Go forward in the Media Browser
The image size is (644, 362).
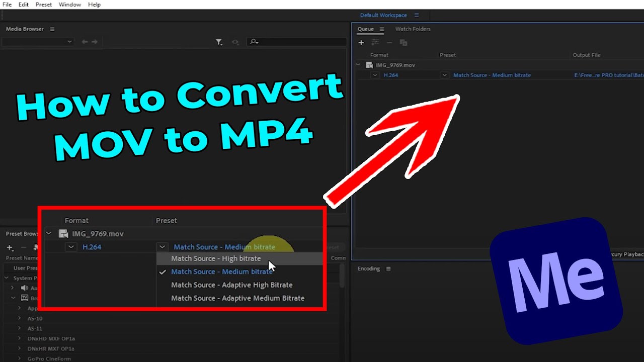coord(95,42)
